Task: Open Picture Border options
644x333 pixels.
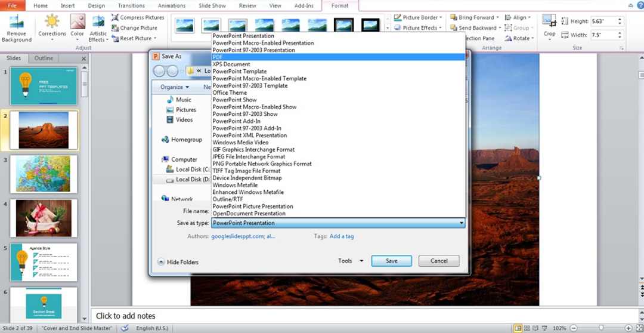Action: (418, 18)
